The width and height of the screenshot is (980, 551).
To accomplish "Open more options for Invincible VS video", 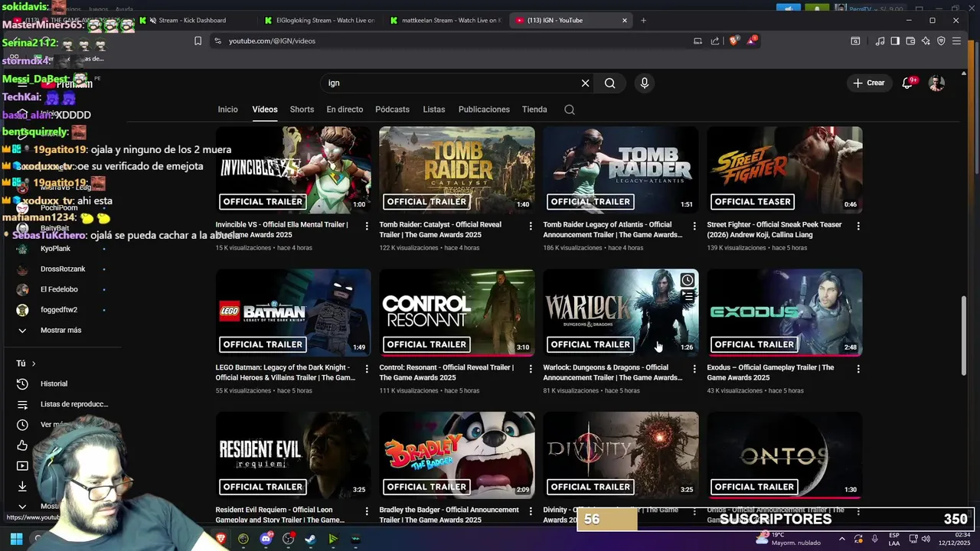I will pos(367,226).
